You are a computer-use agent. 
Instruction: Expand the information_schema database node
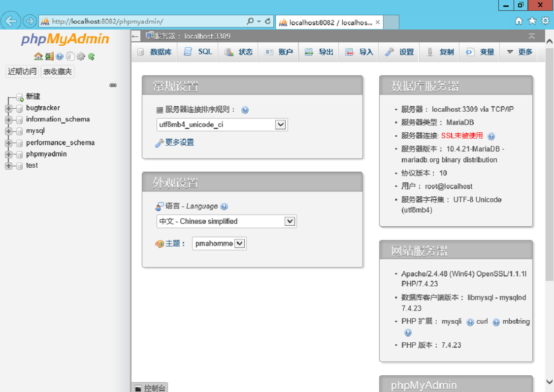[x=8, y=120]
